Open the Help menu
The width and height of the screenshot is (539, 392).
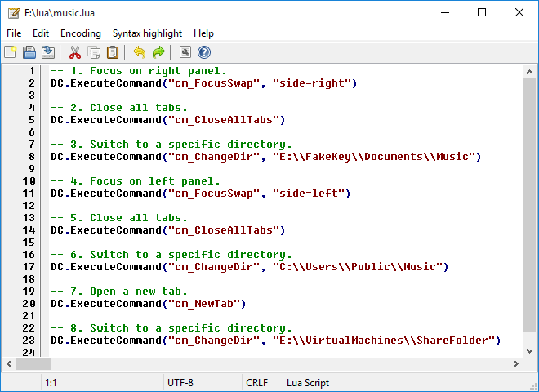pos(203,33)
